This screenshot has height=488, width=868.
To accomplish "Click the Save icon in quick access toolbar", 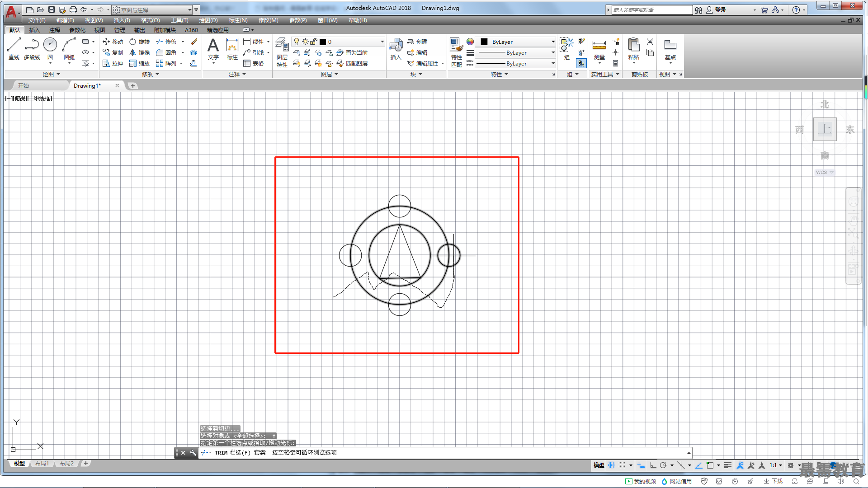I will (51, 9).
